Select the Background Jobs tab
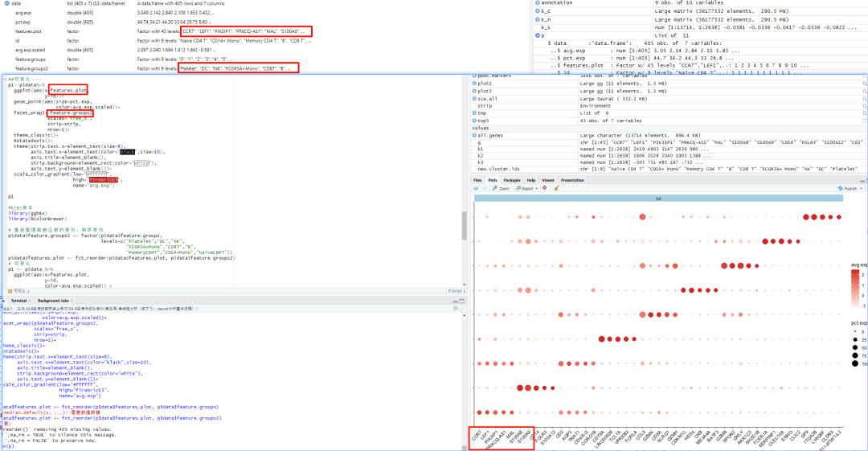Screen dimensions: 868x451 point(53,301)
